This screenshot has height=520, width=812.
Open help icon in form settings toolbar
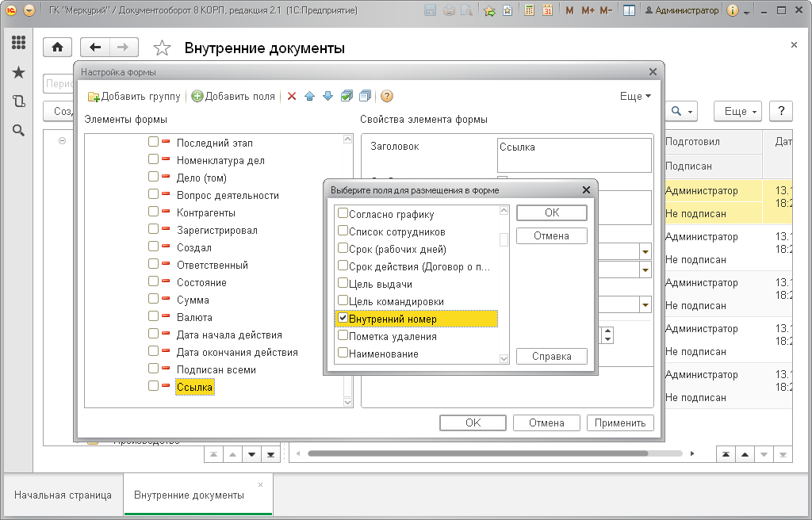pos(387,97)
